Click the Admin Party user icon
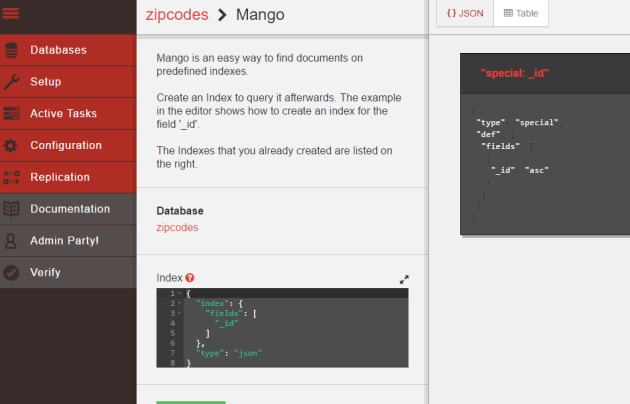The height and width of the screenshot is (404, 630). click(x=12, y=241)
